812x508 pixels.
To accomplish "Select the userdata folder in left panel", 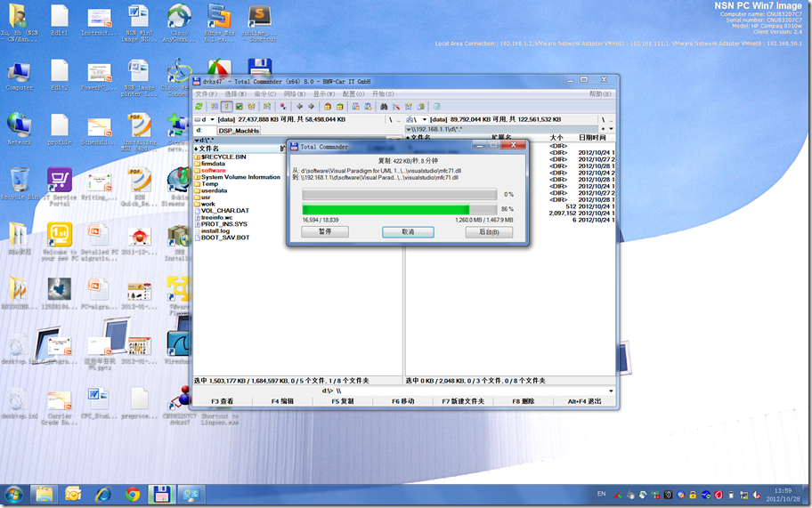I will pyautogui.click(x=214, y=190).
